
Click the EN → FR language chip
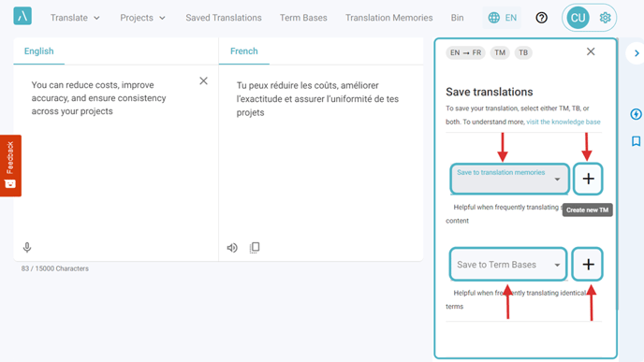[465, 52]
